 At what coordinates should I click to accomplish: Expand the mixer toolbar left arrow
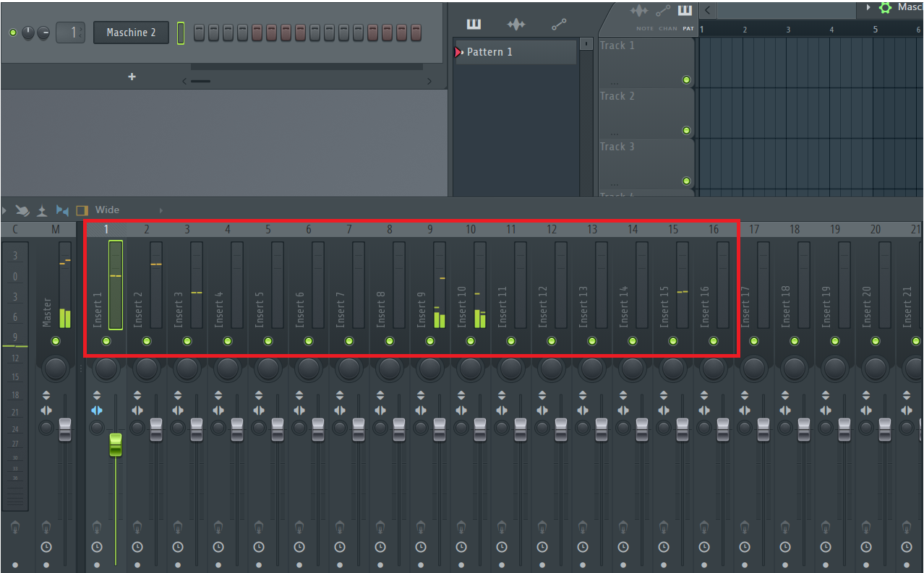(5, 210)
